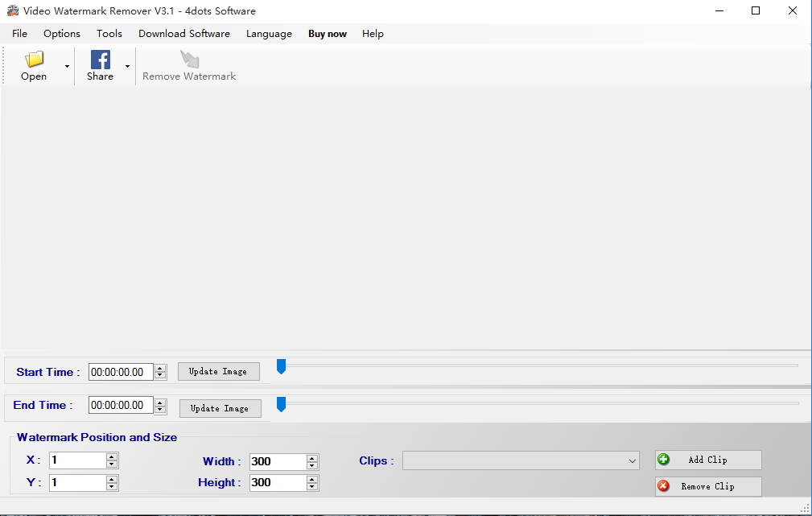Decrease Height with the down arrow
The image size is (812, 516).
point(311,486)
